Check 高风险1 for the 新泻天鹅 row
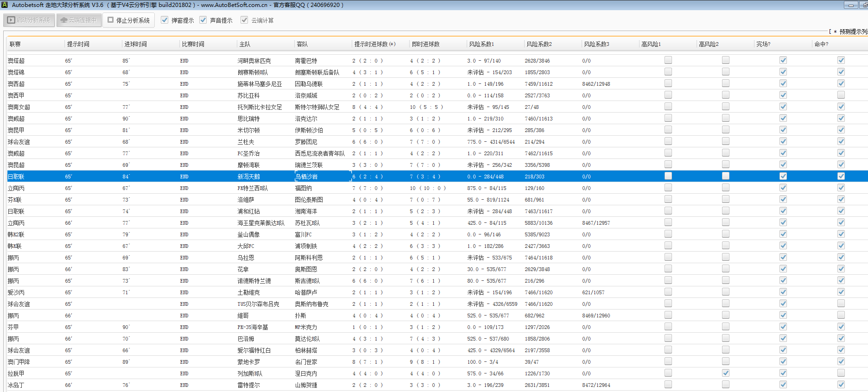This screenshot has height=392, width=868. point(668,176)
